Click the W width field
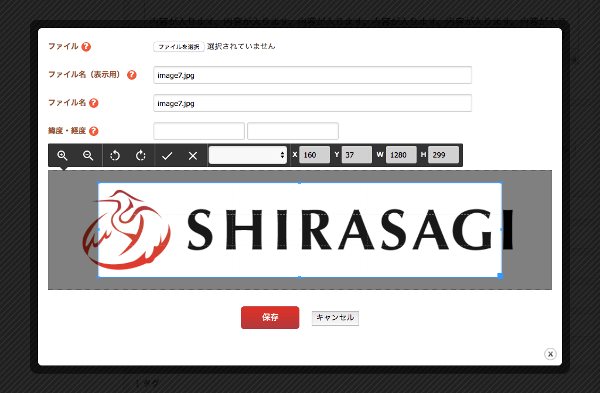This screenshot has width=600, height=393. [x=401, y=155]
